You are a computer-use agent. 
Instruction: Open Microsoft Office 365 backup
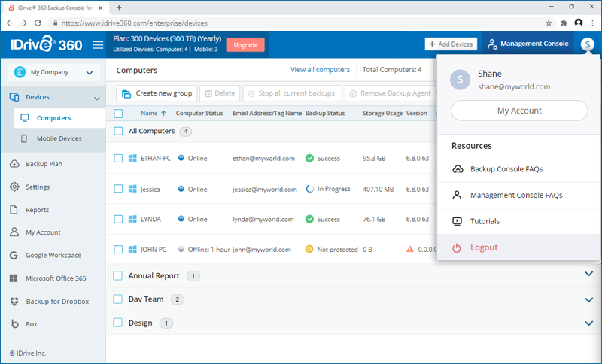[56, 278]
